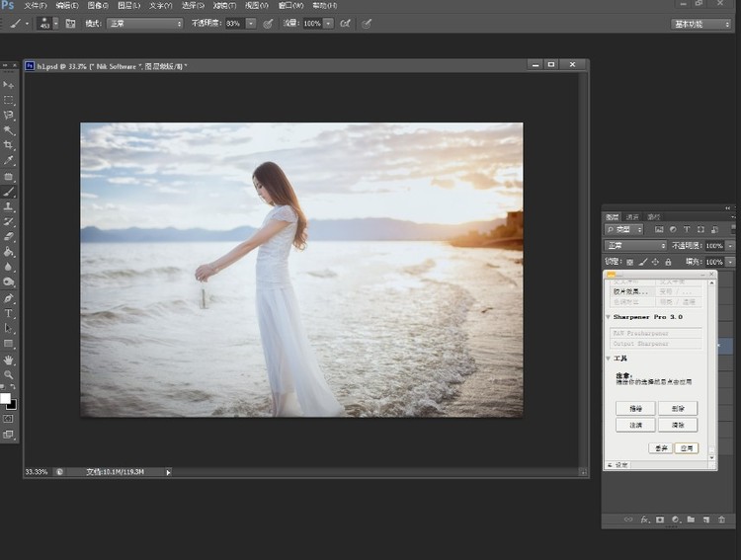Select the Hand tool
The image size is (741, 560).
(x=9, y=360)
